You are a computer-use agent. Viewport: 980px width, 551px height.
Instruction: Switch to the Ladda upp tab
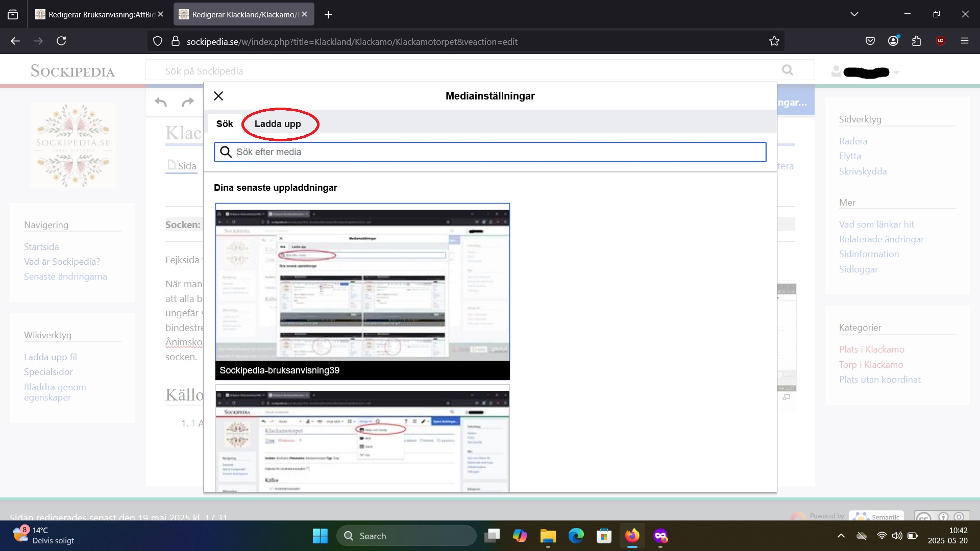278,124
